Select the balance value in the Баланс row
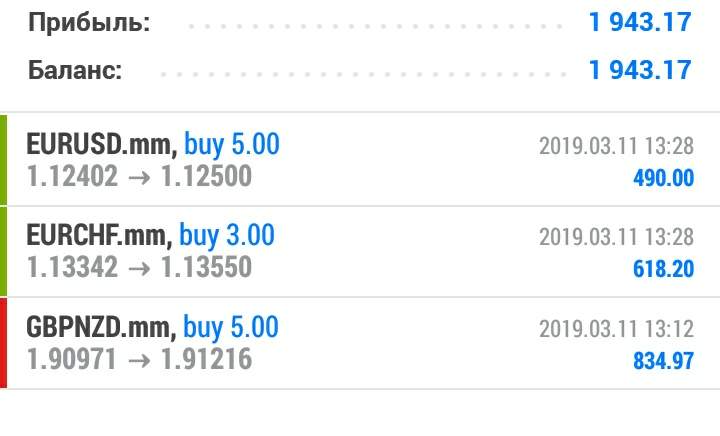This screenshot has height=436, width=720. pos(640,70)
